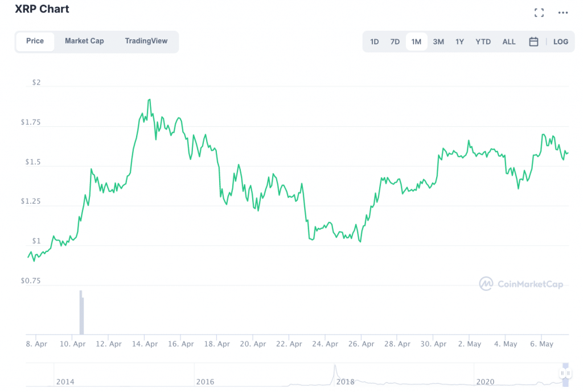The image size is (583, 392).
Task: Click the CoinMarketCap watermark logo
Action: click(521, 283)
